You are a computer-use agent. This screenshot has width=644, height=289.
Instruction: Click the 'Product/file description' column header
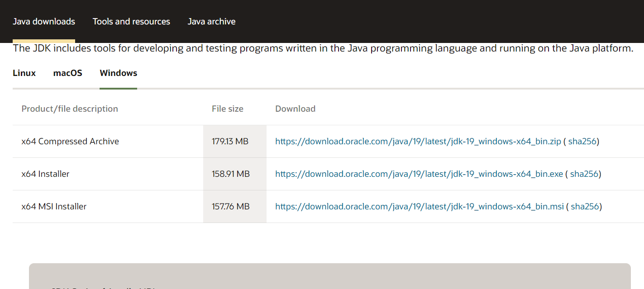70,109
